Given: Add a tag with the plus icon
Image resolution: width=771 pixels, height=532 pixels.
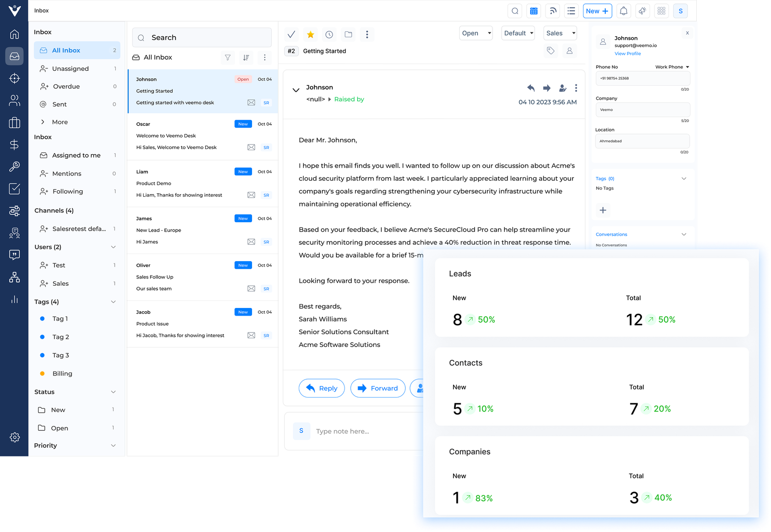Looking at the screenshot, I should 603,210.
